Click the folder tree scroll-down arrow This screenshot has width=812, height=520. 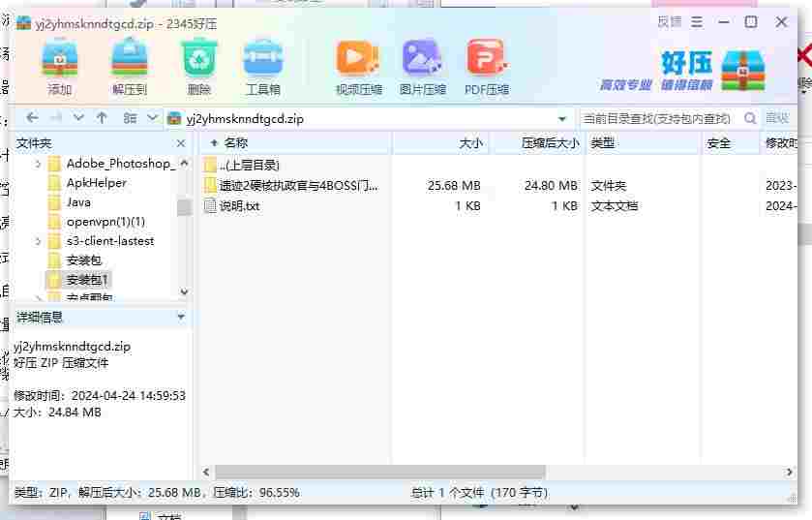point(184,291)
